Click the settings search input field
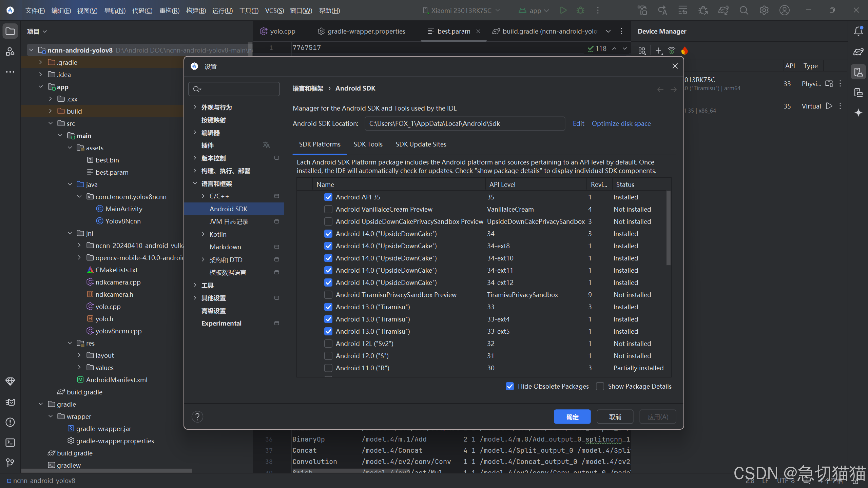868x488 pixels. [x=237, y=89]
